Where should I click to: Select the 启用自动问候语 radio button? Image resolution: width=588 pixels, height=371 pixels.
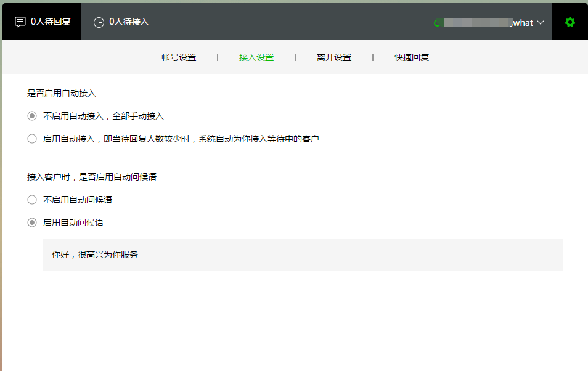[x=32, y=222]
